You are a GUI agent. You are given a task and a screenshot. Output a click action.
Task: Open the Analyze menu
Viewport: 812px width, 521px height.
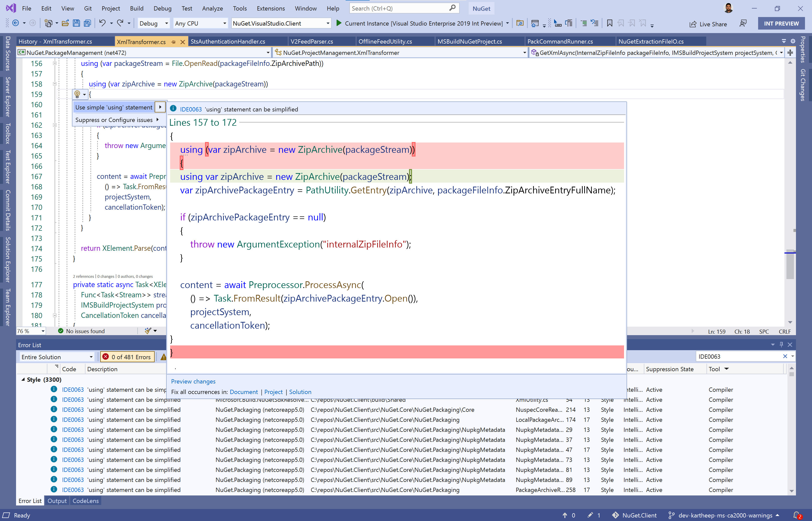click(x=212, y=8)
